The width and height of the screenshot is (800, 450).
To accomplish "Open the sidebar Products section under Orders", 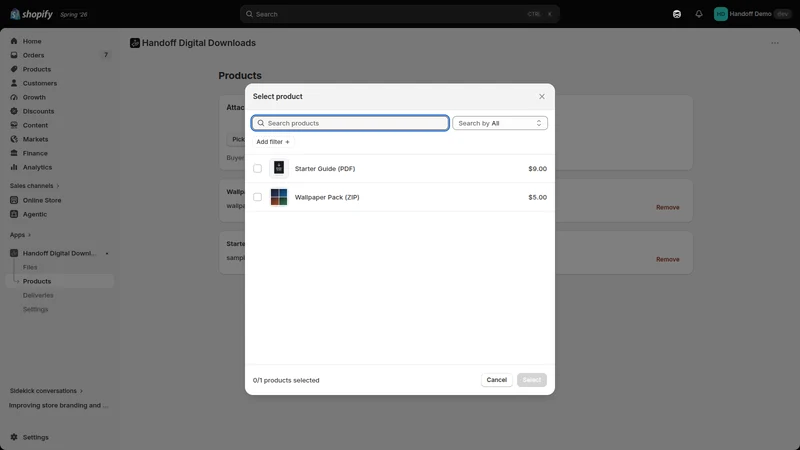I will coord(37,69).
